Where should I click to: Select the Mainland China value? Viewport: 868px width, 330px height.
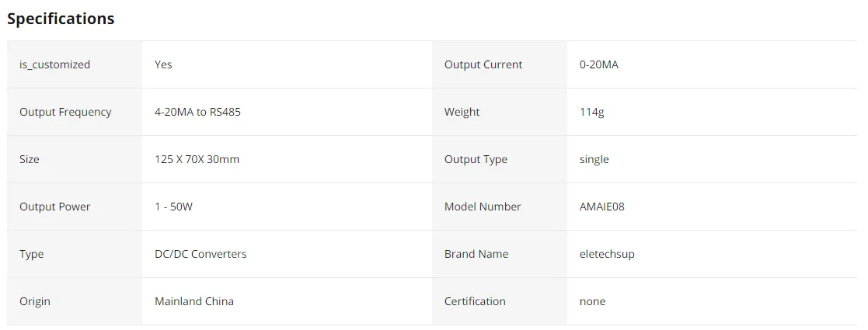(x=193, y=301)
